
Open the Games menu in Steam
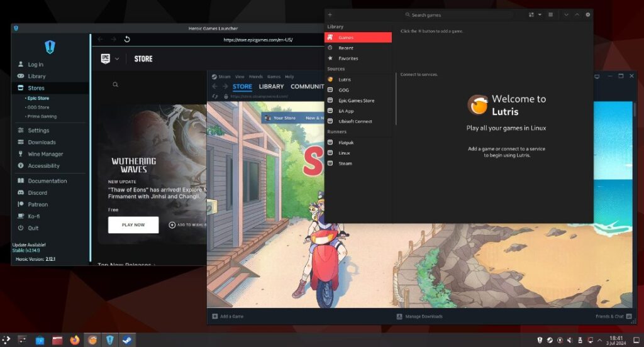pyautogui.click(x=274, y=77)
